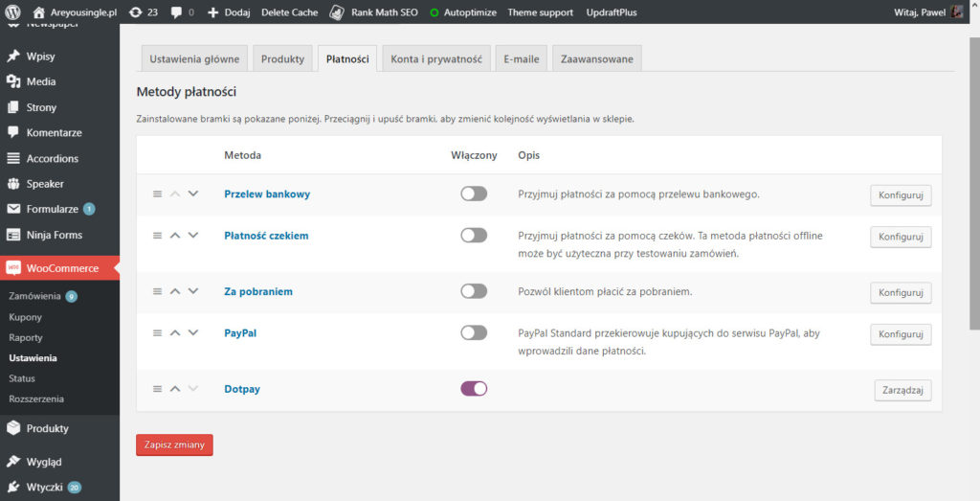Screen dimensions: 980x501
Task: Switch to Ustawienia główne tab
Action: click(194, 58)
